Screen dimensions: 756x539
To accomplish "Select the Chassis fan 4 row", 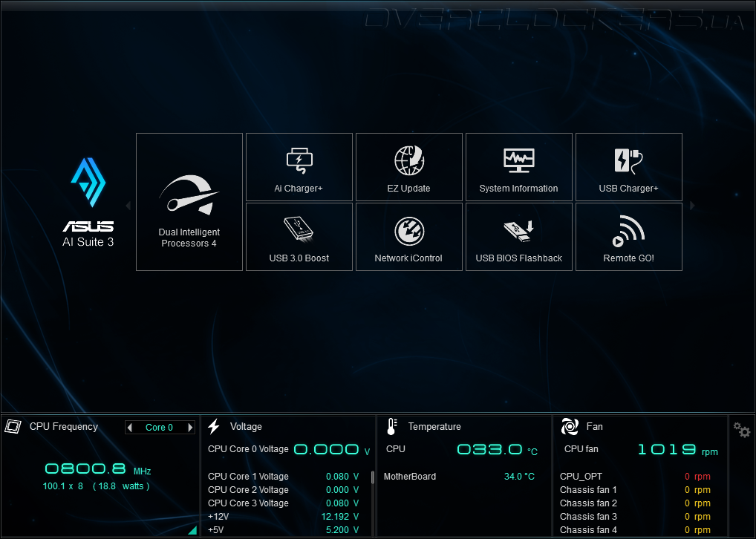I will point(635,530).
